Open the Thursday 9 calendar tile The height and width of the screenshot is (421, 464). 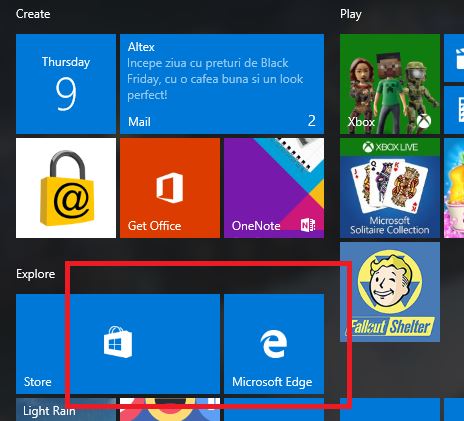pyautogui.click(x=66, y=84)
